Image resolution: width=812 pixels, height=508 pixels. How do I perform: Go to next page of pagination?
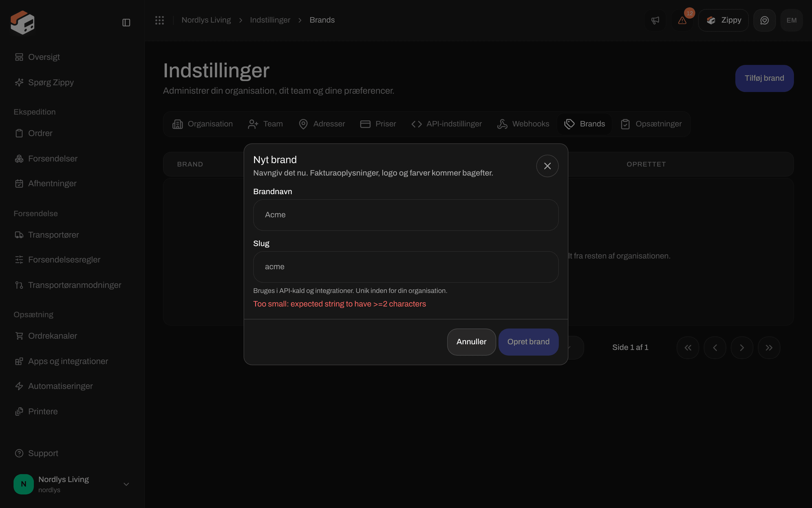click(742, 348)
